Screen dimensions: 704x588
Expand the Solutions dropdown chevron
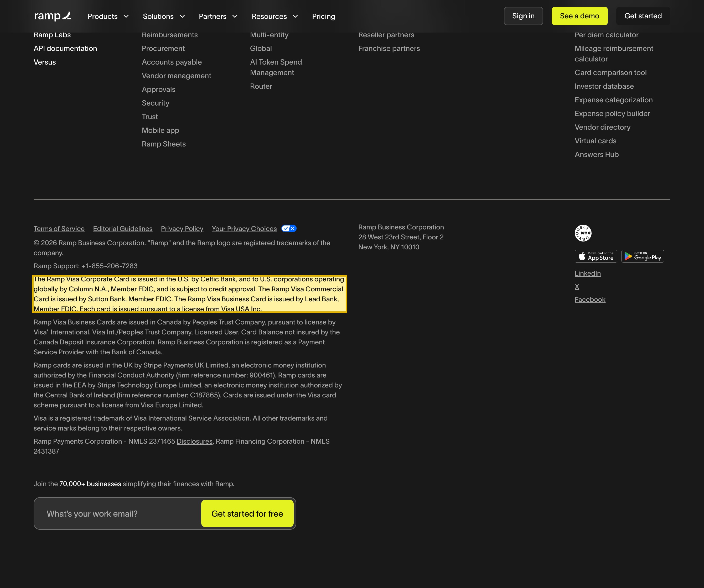coord(182,16)
